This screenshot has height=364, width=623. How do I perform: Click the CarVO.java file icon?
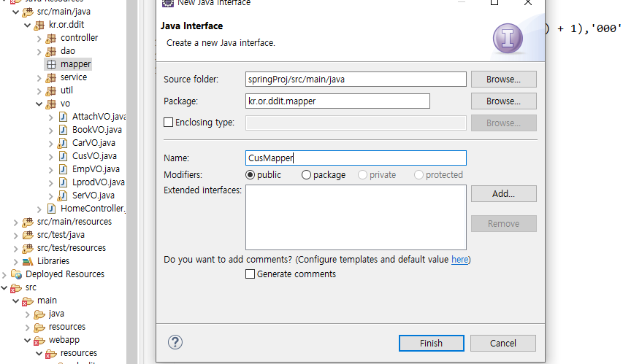click(62, 143)
